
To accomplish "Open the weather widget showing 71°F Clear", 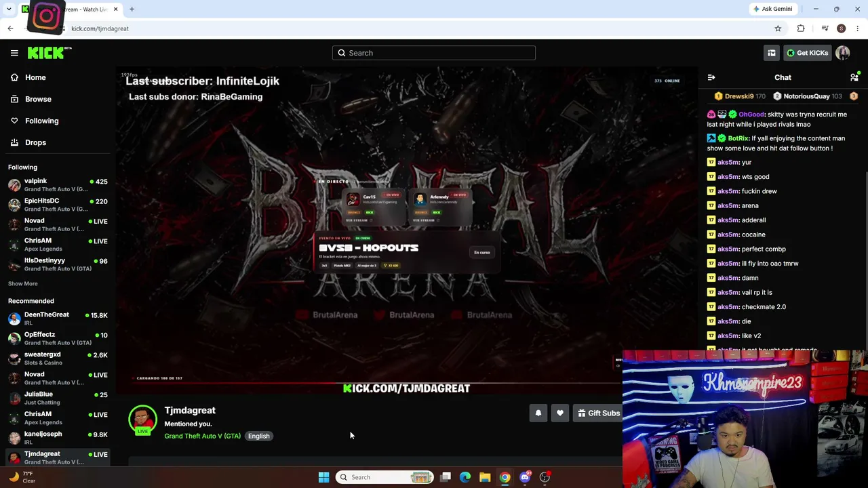I will point(22,477).
